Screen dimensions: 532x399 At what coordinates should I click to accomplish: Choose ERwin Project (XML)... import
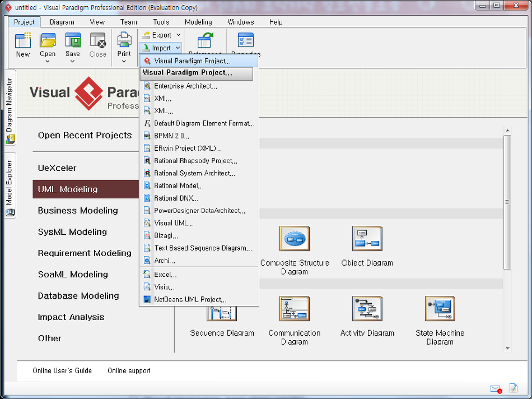click(x=199, y=149)
